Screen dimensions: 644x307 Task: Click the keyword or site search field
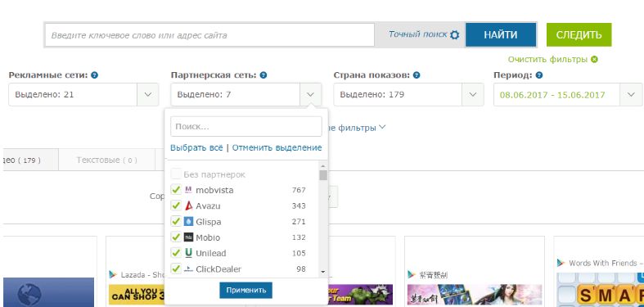pyautogui.click(x=209, y=35)
